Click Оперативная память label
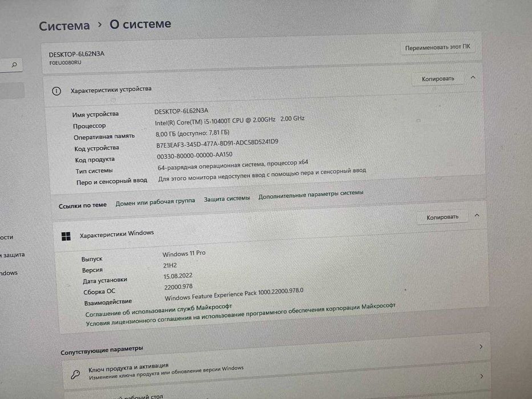This screenshot has height=399, width=532. coord(104,137)
